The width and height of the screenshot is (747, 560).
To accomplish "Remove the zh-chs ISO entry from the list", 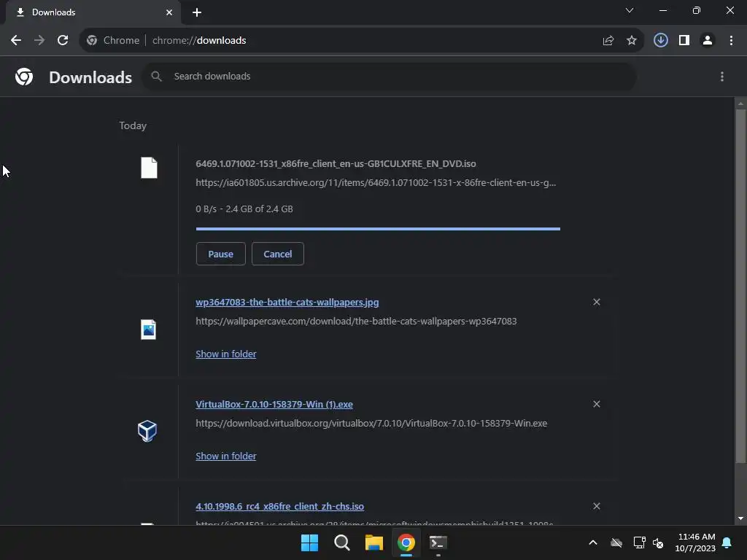I will tap(597, 506).
